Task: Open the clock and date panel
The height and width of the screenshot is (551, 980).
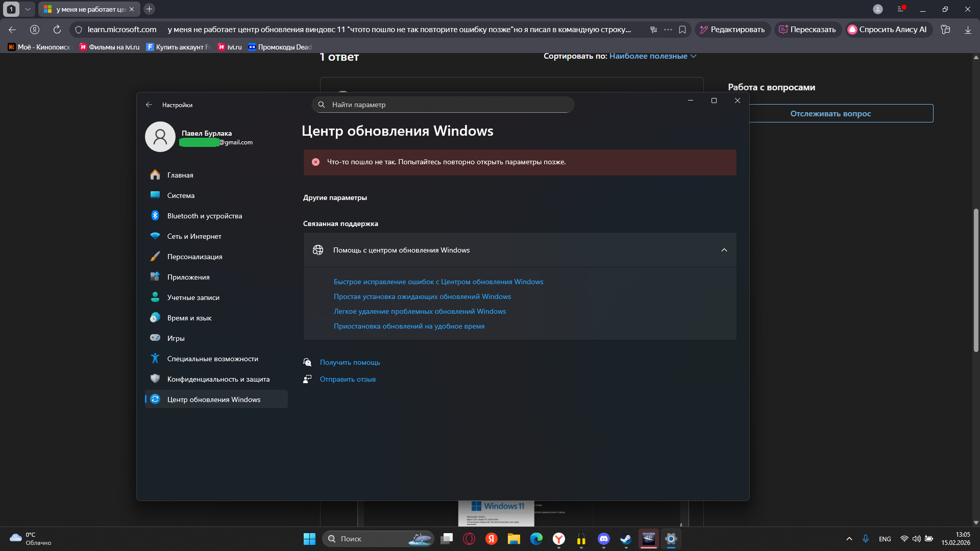Action: coord(956,539)
